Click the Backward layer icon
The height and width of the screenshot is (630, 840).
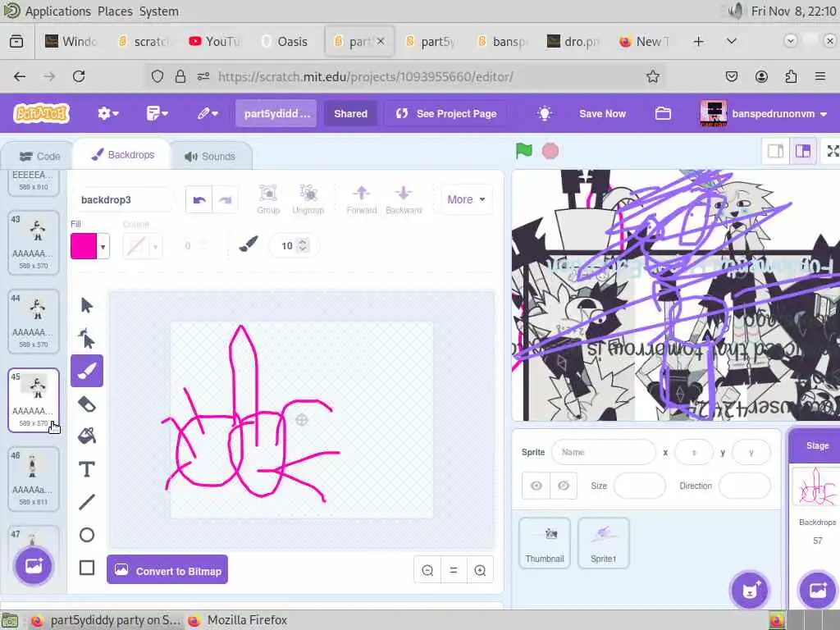tap(404, 199)
